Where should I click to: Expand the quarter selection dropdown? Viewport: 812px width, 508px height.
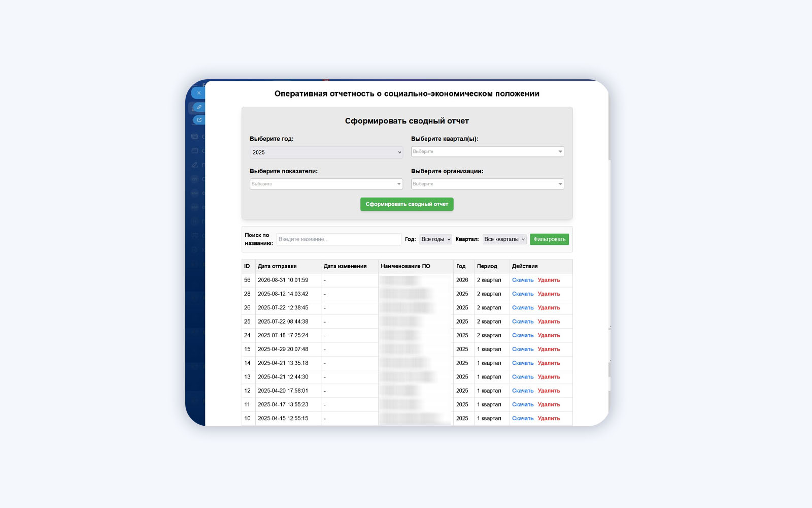487,151
